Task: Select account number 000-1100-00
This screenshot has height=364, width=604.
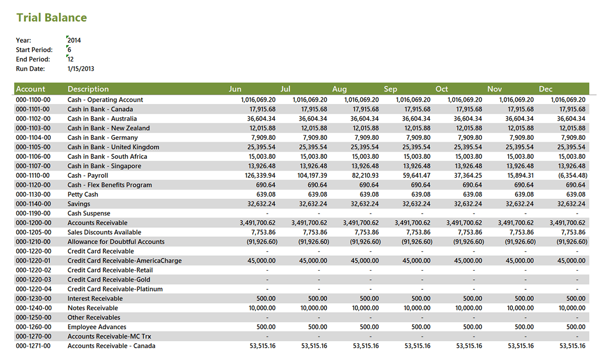Action: coord(33,100)
